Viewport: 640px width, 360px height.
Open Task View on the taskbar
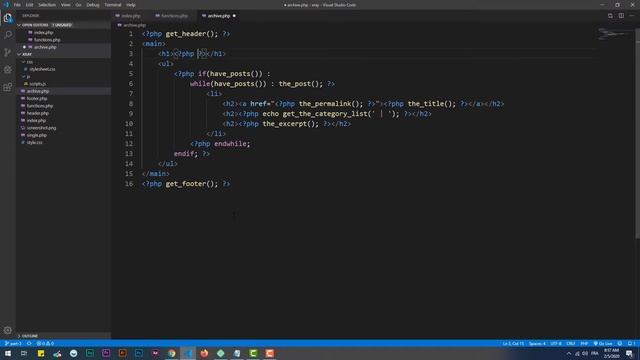point(24,353)
